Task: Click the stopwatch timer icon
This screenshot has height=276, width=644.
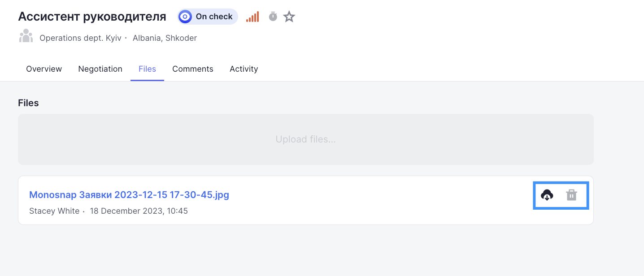Action: (x=272, y=17)
